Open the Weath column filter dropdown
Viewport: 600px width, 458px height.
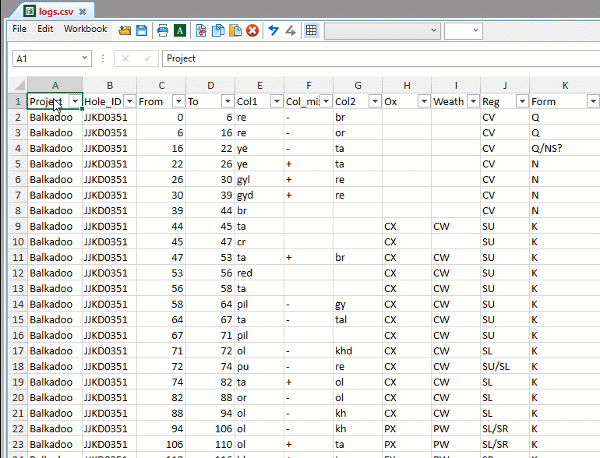tap(471, 102)
